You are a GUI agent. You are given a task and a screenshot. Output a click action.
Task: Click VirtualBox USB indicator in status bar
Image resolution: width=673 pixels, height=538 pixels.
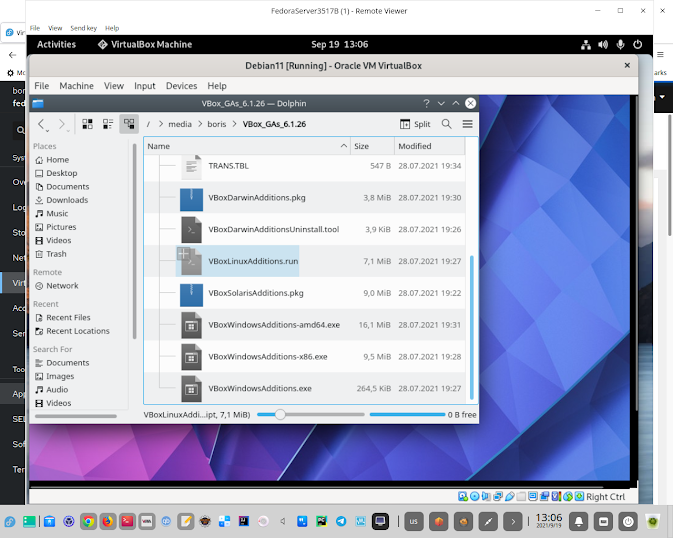(510, 497)
